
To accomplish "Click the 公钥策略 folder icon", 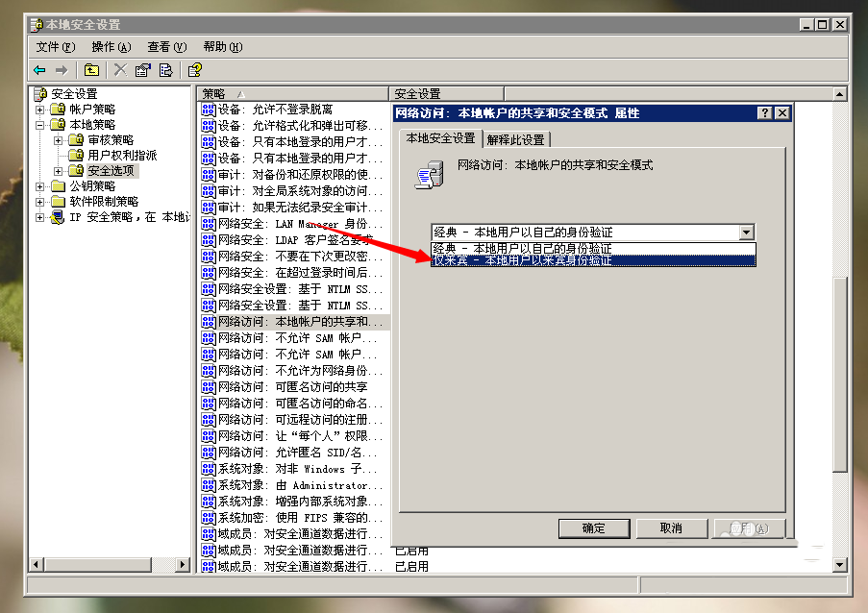I will 58,185.
